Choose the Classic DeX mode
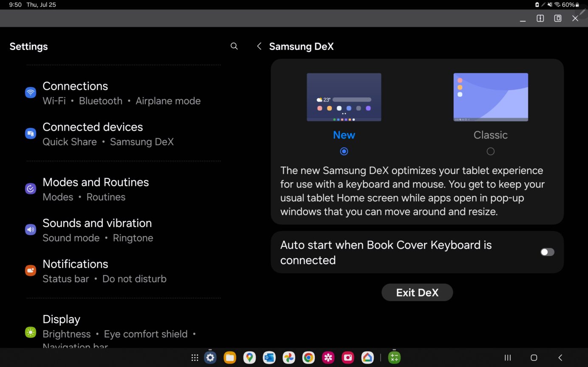 pos(490,151)
